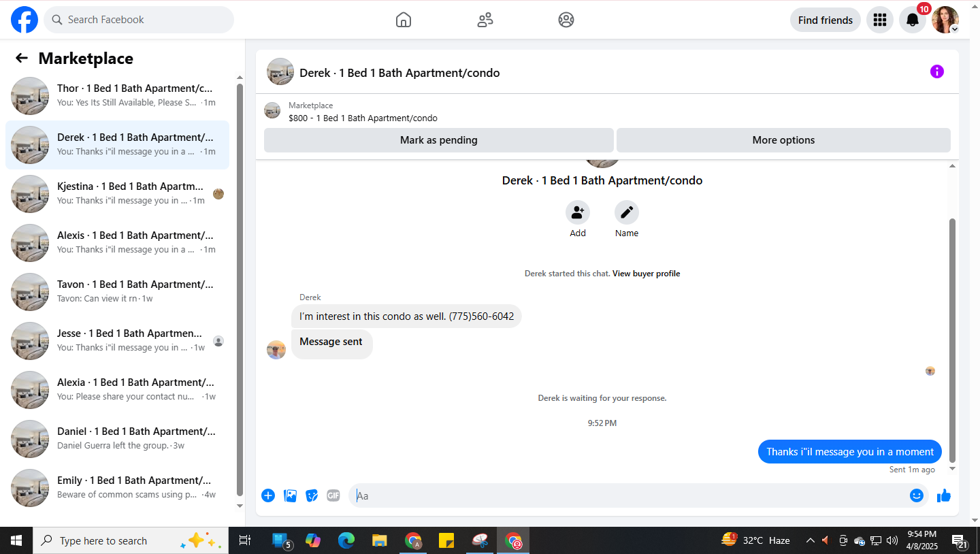Open more actions plus icon in composer
The width and height of the screenshot is (980, 554).
pyautogui.click(x=268, y=495)
